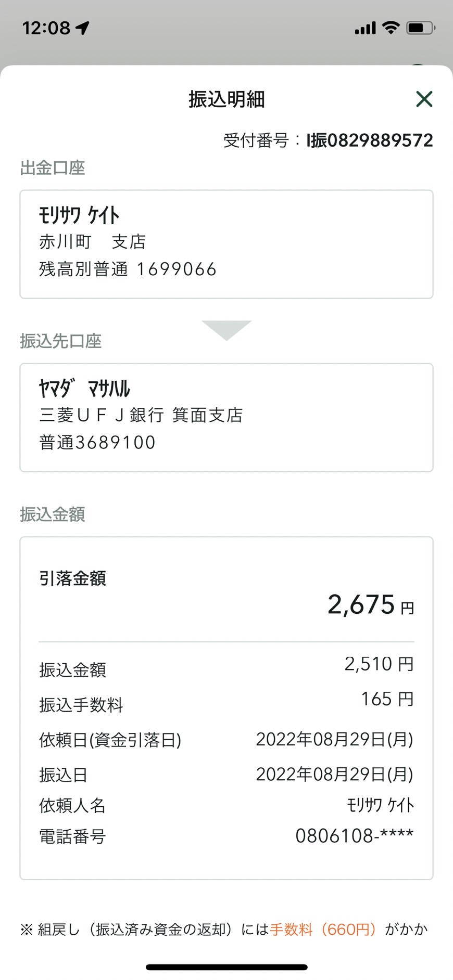
Task: Close the 振込明細 sheet with X
Action: coord(424,99)
